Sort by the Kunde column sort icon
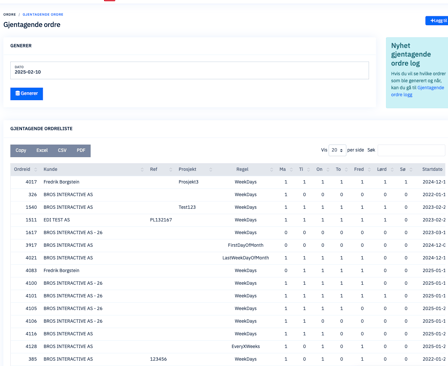Image resolution: width=448 pixels, height=366 pixels. [142, 169]
